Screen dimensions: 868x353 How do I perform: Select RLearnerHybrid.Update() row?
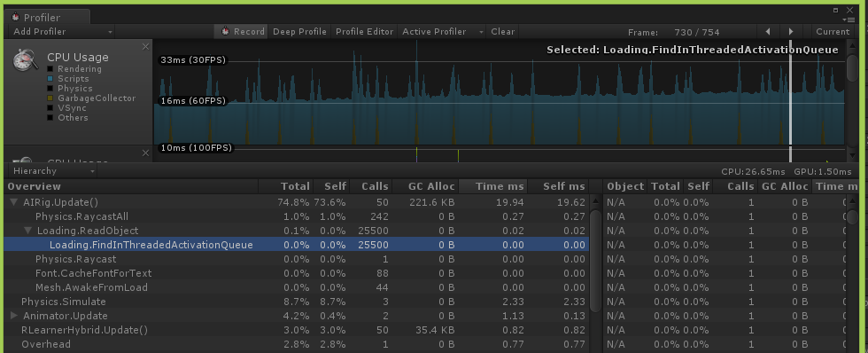296,330
